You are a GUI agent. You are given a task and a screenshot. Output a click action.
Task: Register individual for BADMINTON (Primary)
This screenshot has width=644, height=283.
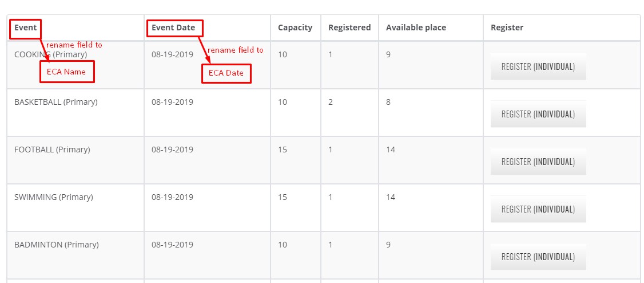coord(538,257)
